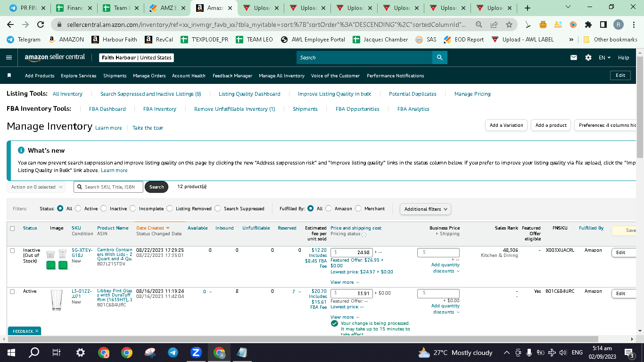The image size is (644, 362).
Task: Open Windows taskbar search
Action: coord(34,353)
